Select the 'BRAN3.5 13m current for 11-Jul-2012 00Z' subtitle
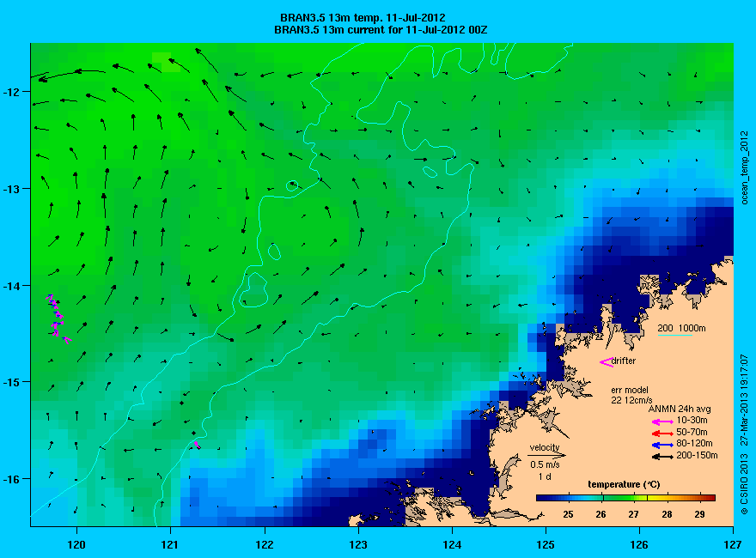 tap(381, 30)
